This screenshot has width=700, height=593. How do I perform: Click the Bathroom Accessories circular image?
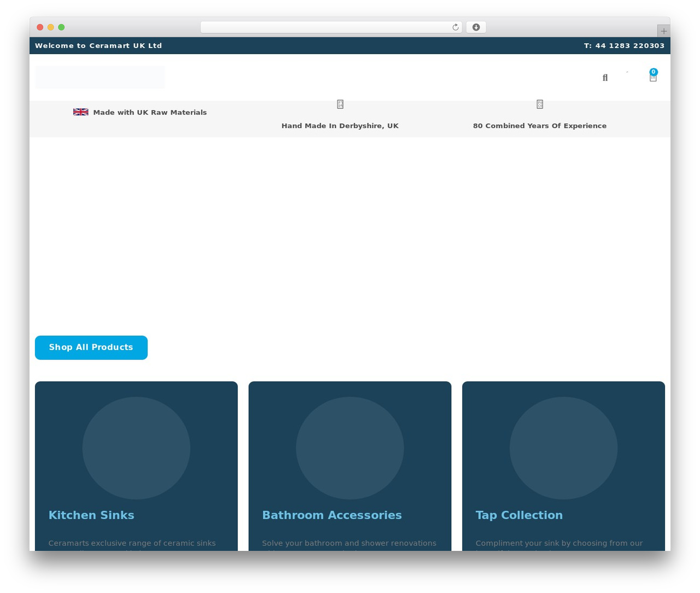(x=350, y=448)
